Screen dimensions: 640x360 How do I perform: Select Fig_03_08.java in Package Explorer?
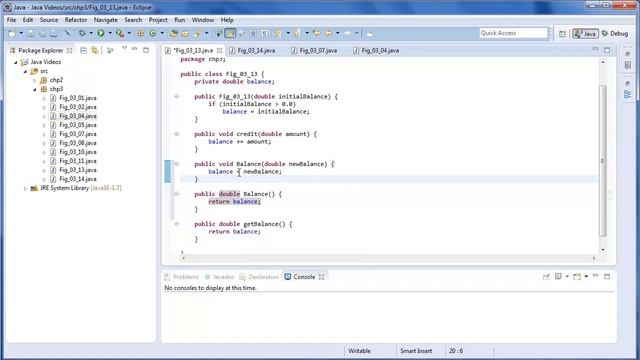(x=78, y=143)
